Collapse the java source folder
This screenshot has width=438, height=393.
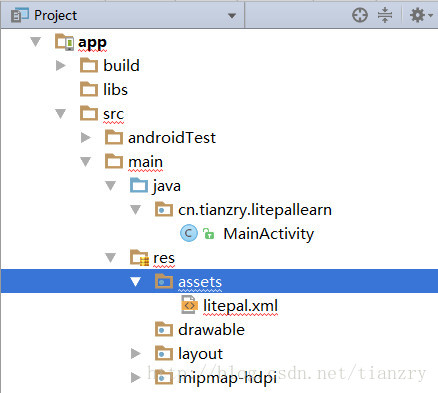(110, 186)
